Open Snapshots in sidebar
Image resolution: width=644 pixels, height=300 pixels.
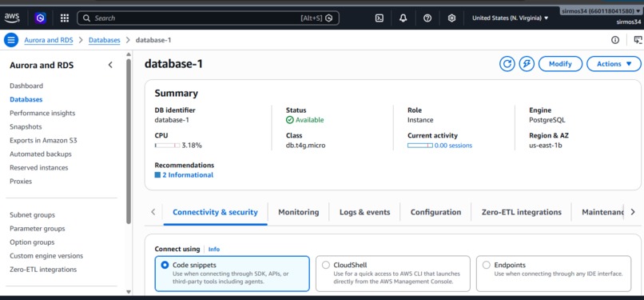point(26,126)
